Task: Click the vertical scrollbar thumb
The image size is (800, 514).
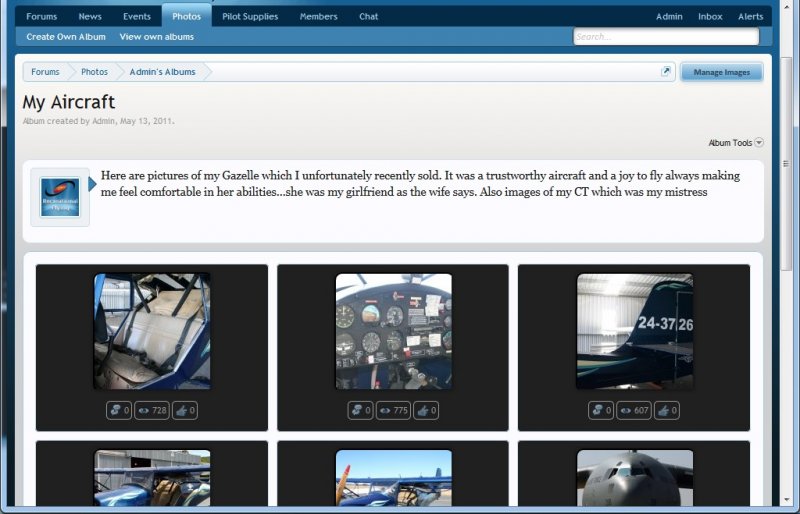Action: coord(786,163)
